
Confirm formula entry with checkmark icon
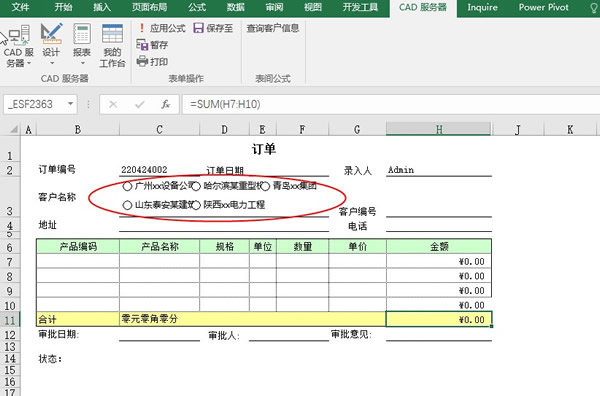[140, 104]
